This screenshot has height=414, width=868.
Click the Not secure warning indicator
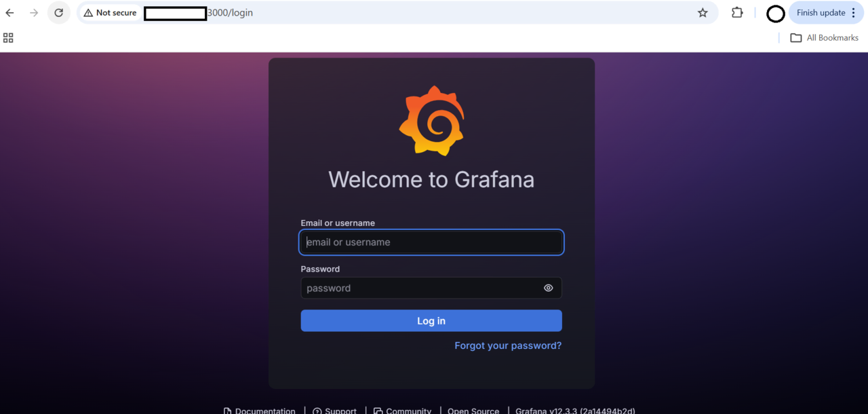pyautogui.click(x=109, y=12)
